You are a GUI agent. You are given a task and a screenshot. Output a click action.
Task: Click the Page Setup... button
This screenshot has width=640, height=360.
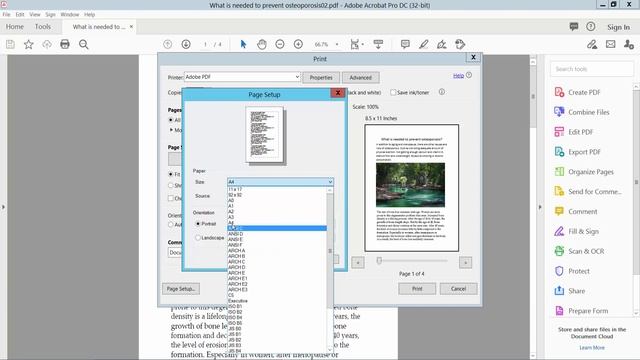[181, 289]
